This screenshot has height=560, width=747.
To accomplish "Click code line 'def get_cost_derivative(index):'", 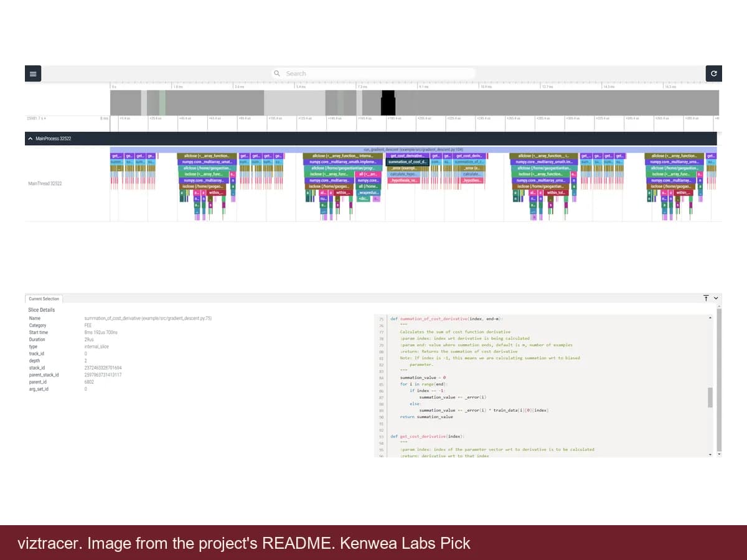I will click(427, 436).
